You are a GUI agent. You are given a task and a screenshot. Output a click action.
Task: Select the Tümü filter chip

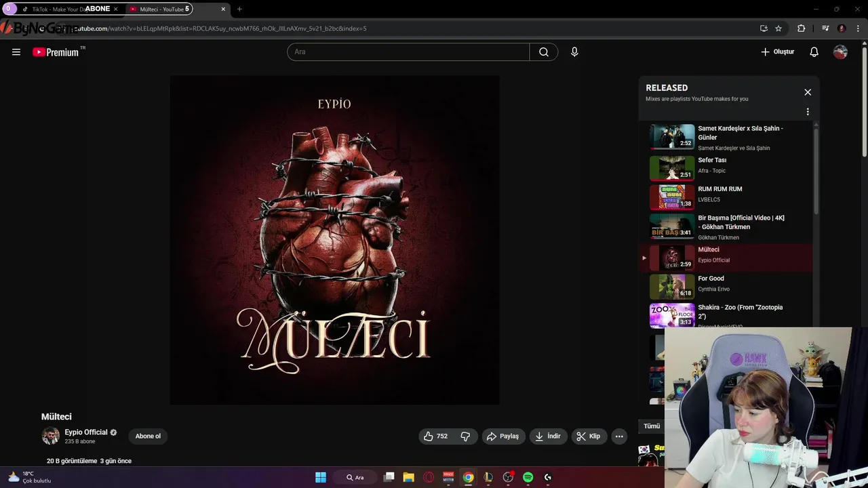point(652,426)
